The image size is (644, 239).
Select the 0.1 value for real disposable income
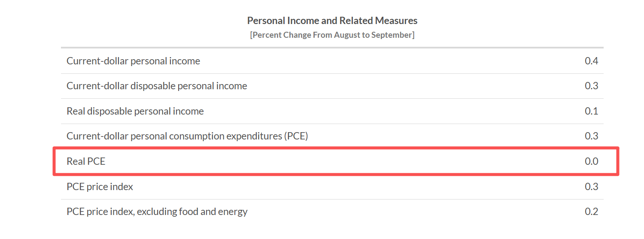click(x=591, y=111)
